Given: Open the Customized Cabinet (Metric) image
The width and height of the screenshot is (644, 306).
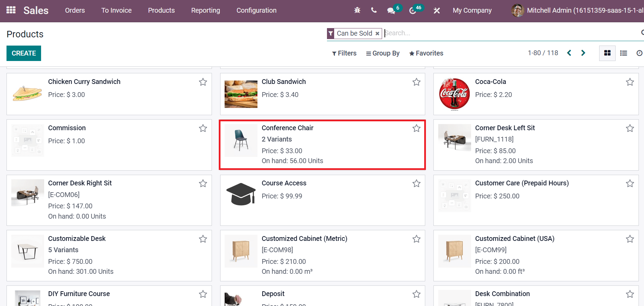Looking at the screenshot, I should (241, 251).
